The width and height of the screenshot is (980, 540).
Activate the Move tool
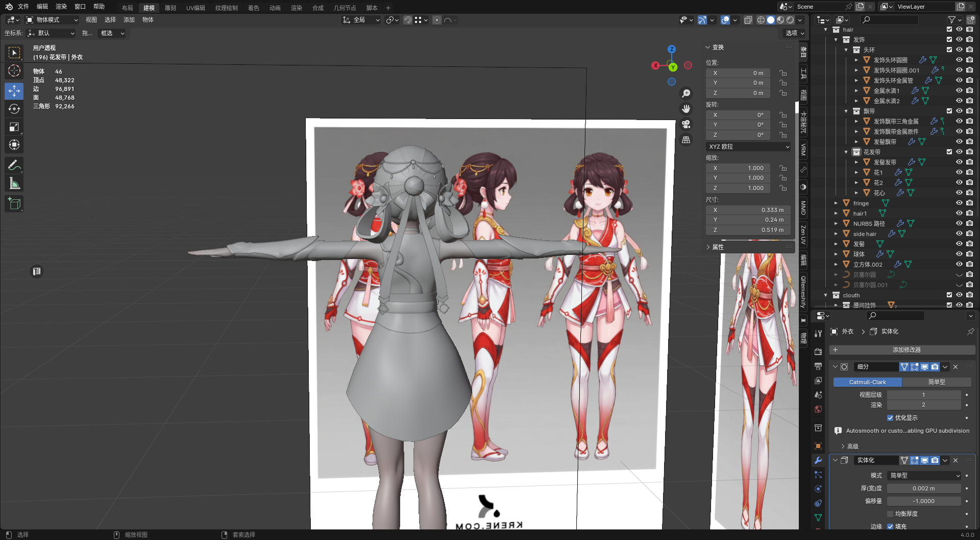(14, 91)
